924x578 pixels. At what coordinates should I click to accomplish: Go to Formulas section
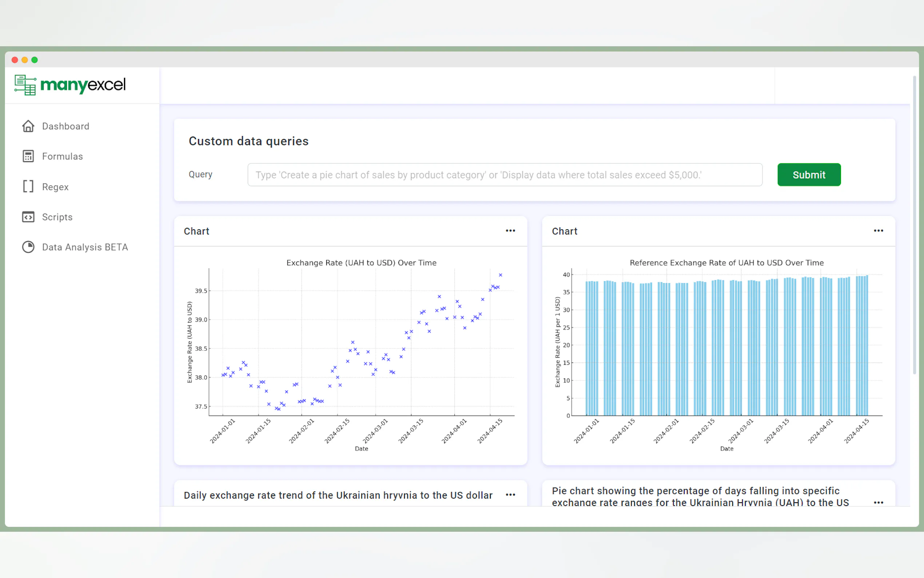[62, 157]
